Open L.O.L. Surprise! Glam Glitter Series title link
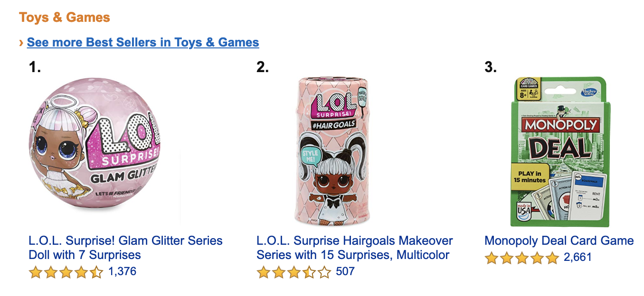Screen dimensions: 644x296 pyautogui.click(x=125, y=248)
